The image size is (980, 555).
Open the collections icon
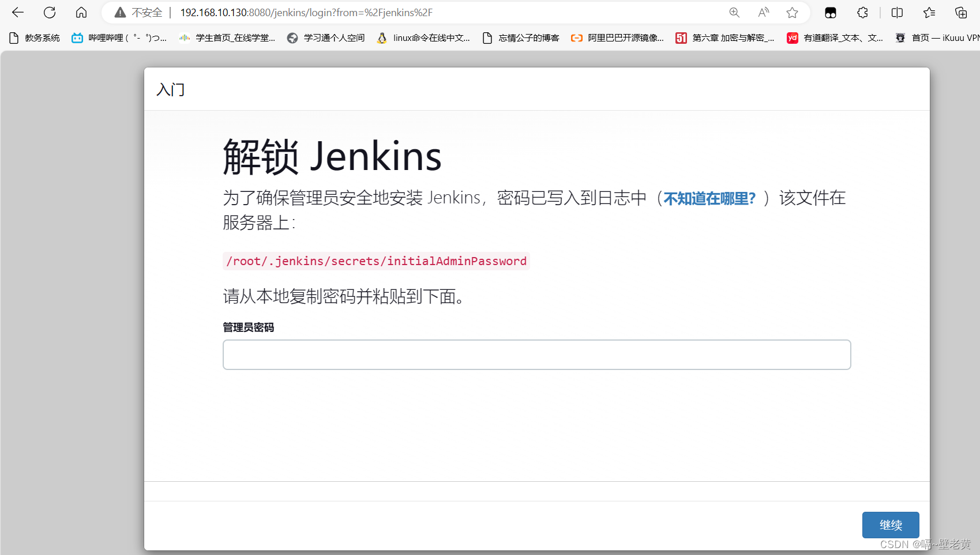(961, 13)
